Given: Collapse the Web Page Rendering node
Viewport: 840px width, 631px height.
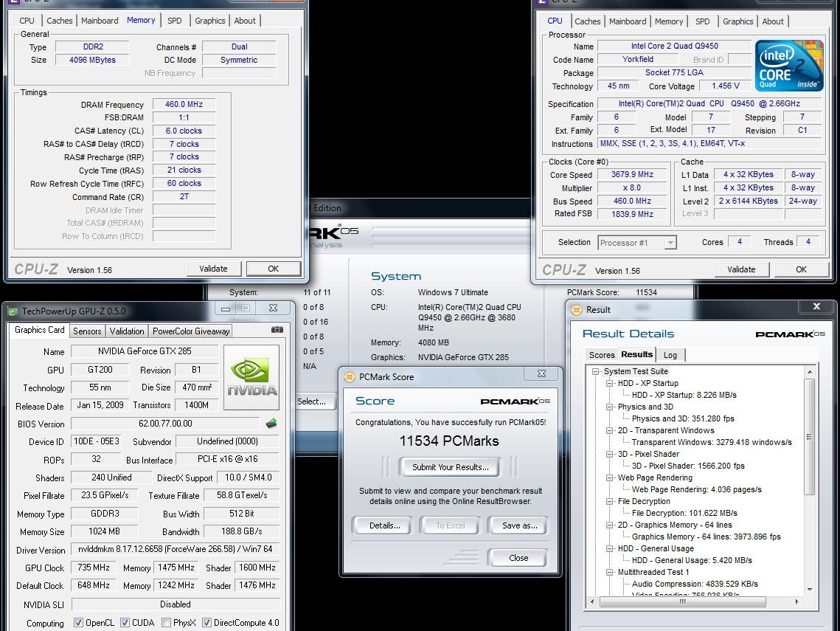Looking at the screenshot, I should [609, 477].
